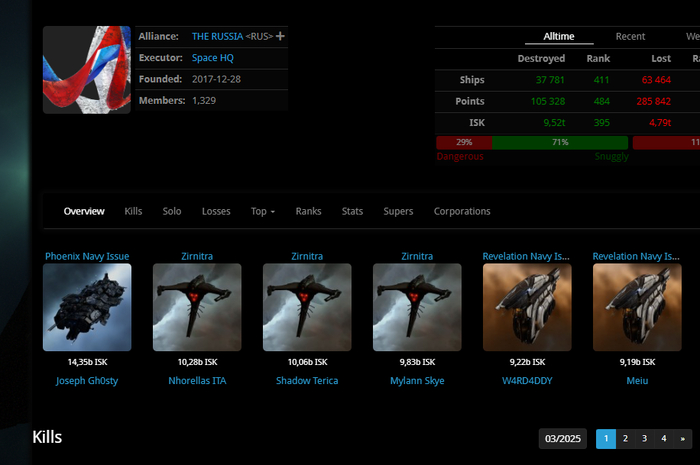Select the Recent statistics tab
700x465 pixels.
pyautogui.click(x=630, y=36)
